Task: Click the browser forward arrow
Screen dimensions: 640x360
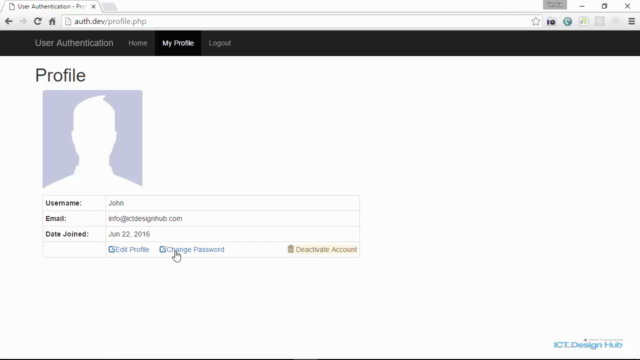Action: 23,21
